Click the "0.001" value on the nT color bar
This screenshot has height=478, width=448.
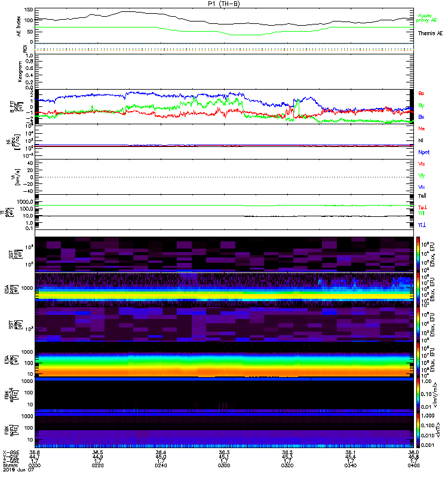[427, 445]
